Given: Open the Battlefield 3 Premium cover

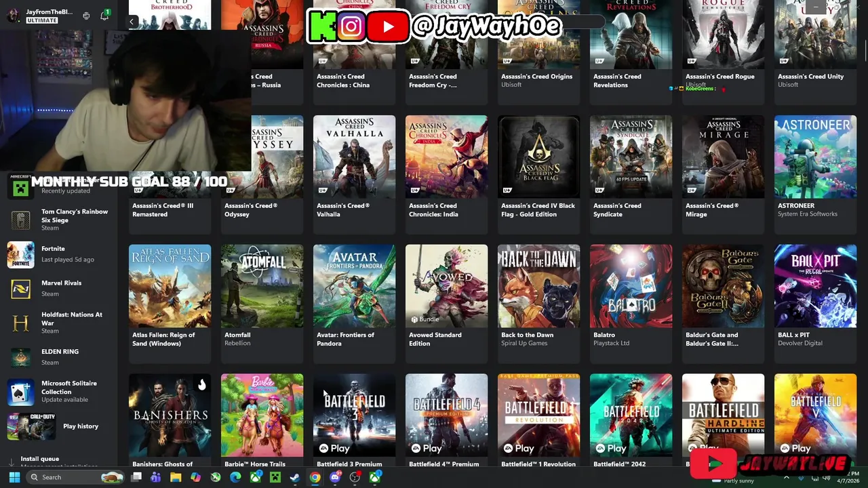Looking at the screenshot, I should (x=354, y=415).
